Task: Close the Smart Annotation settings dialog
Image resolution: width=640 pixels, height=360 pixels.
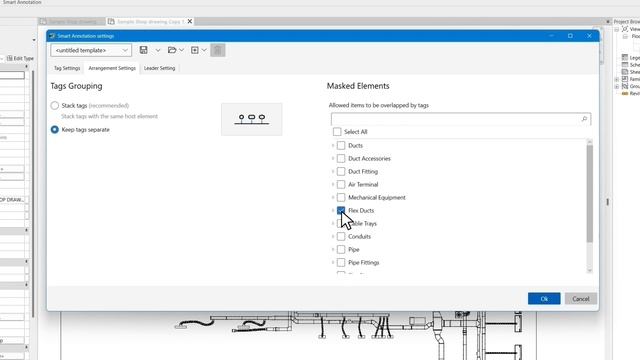Action: (x=589, y=36)
